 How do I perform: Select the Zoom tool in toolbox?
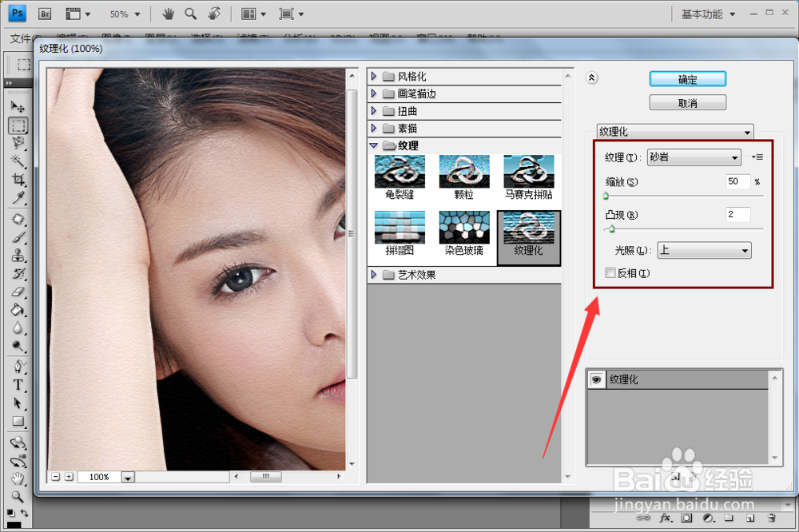[18, 496]
